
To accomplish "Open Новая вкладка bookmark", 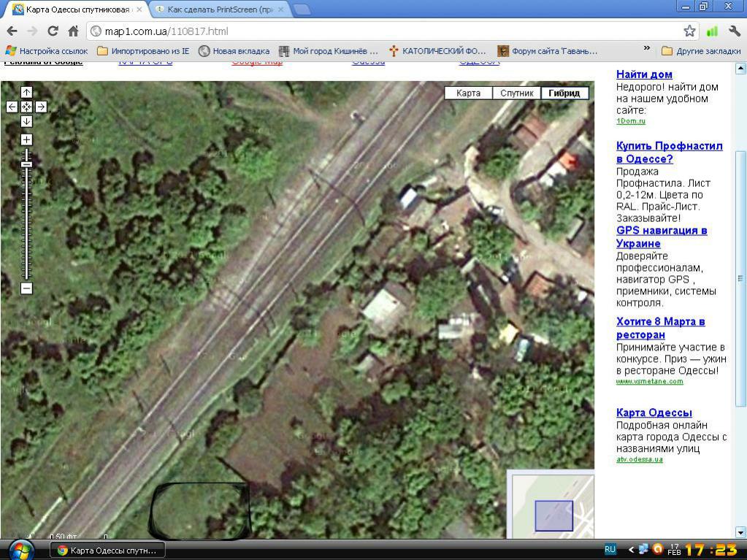I will pos(234,51).
